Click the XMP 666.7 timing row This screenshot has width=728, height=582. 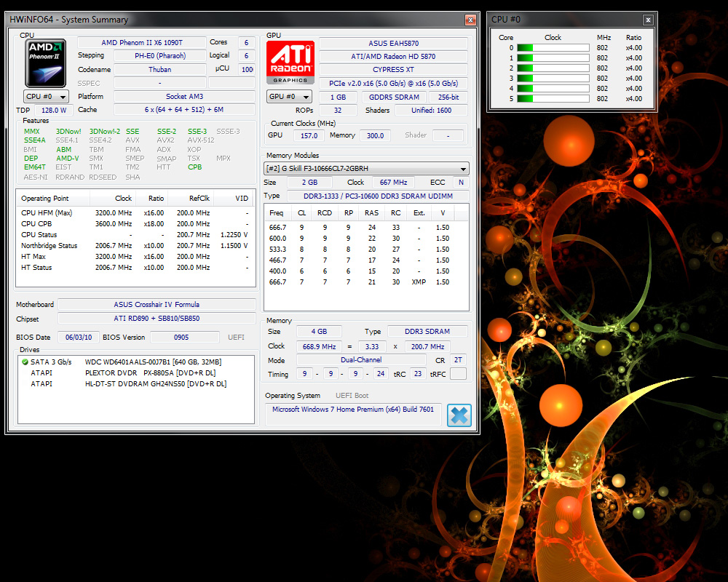point(366,282)
